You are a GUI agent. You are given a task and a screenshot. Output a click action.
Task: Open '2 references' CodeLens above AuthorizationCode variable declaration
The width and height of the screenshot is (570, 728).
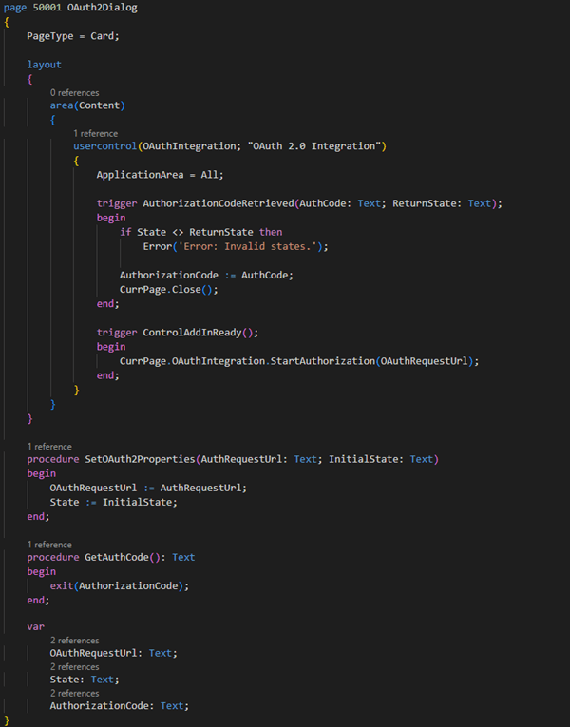point(74,693)
